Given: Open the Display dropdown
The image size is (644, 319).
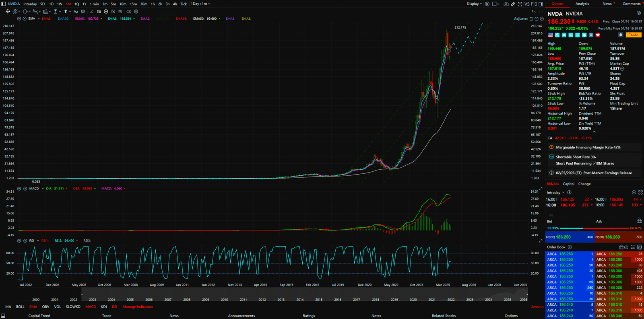Looking at the screenshot, I should pyautogui.click(x=474, y=4).
